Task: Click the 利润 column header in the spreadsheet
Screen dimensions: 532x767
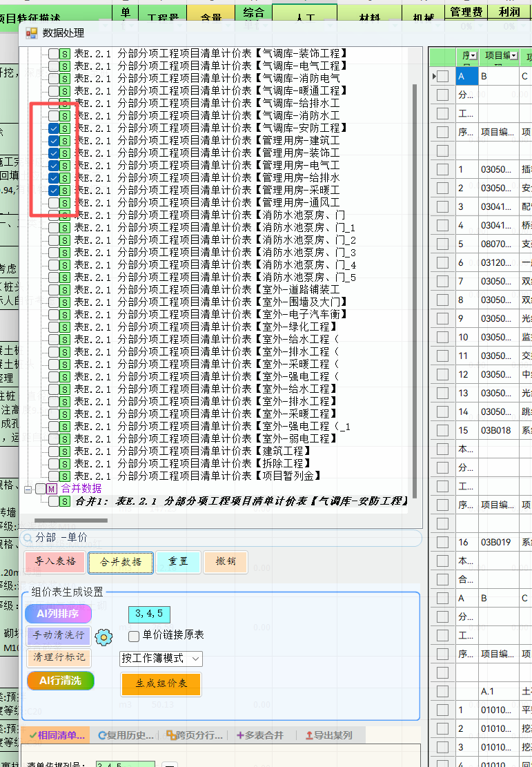Action: 509,12
